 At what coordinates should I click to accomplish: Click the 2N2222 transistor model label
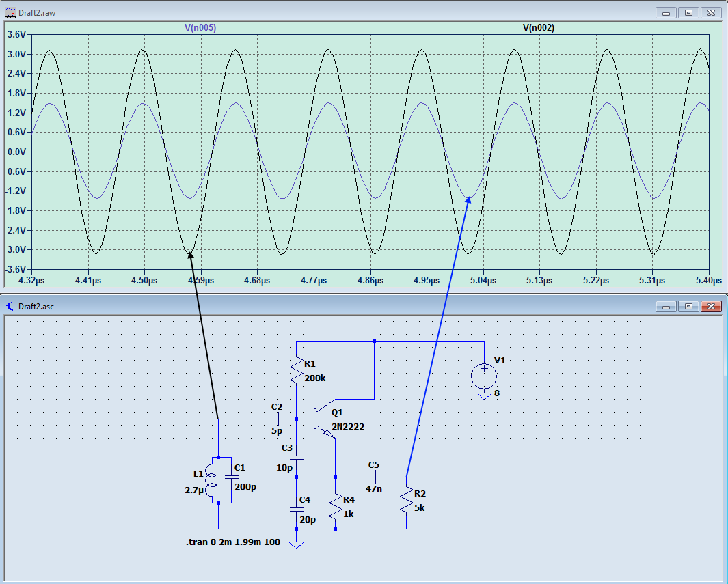click(x=348, y=427)
